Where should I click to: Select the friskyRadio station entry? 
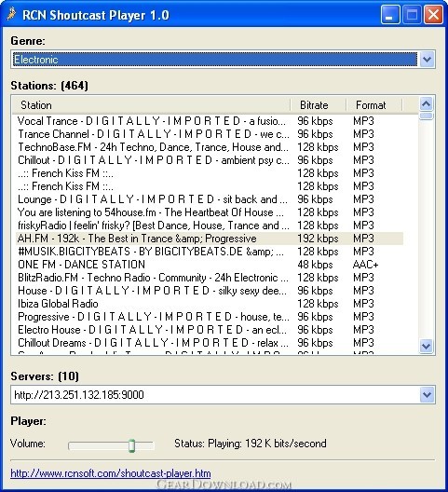[210, 225]
